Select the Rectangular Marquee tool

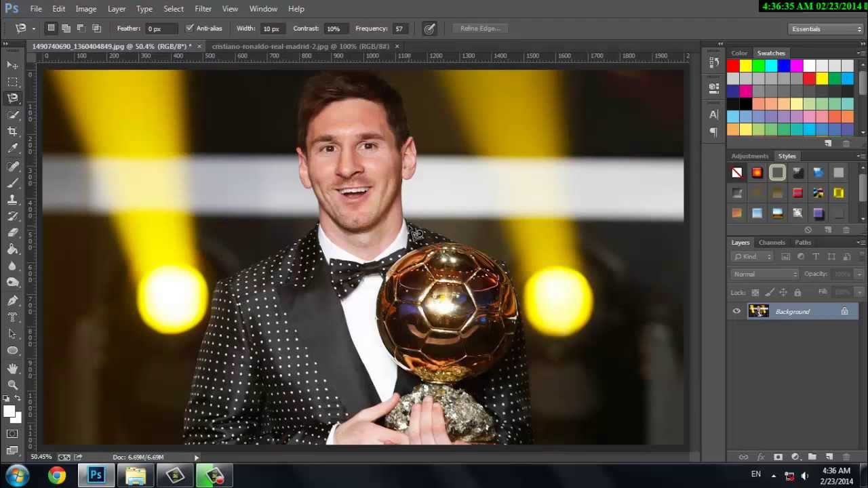[x=13, y=81]
